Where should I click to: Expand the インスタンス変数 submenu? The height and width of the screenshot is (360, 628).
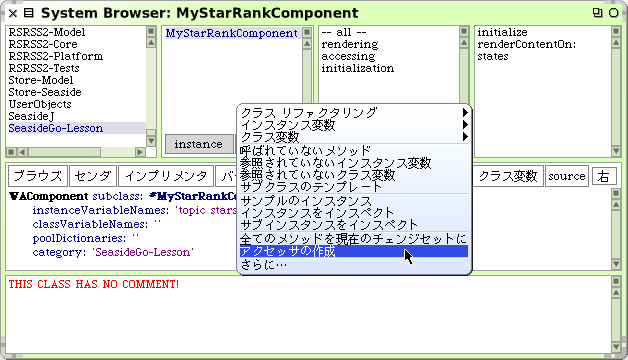point(465,125)
